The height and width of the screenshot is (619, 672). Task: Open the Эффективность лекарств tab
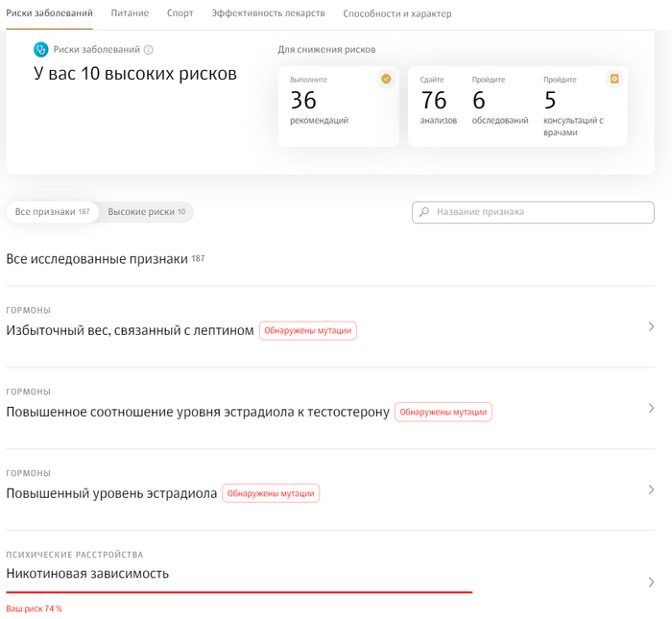(268, 13)
